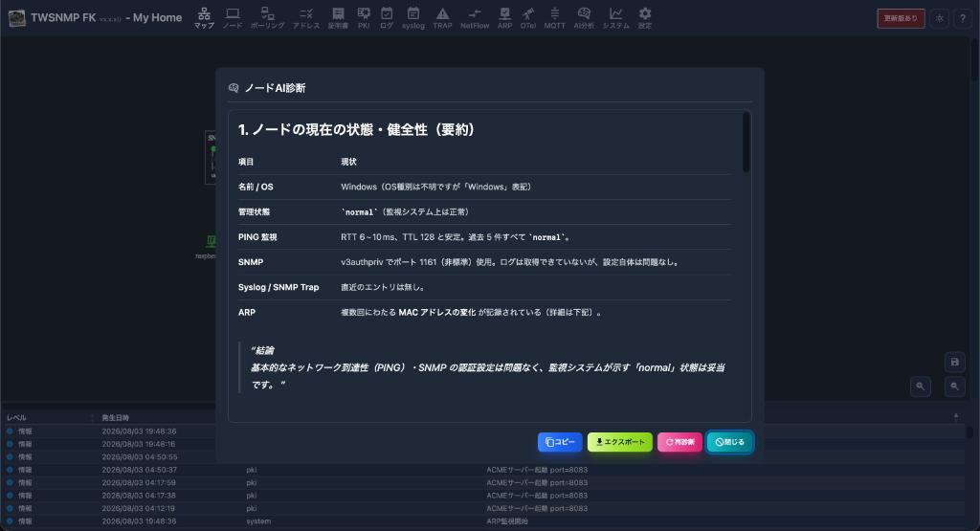Click the SNMP row label in the dialog
This screenshot has width=980, height=531.
(251, 262)
